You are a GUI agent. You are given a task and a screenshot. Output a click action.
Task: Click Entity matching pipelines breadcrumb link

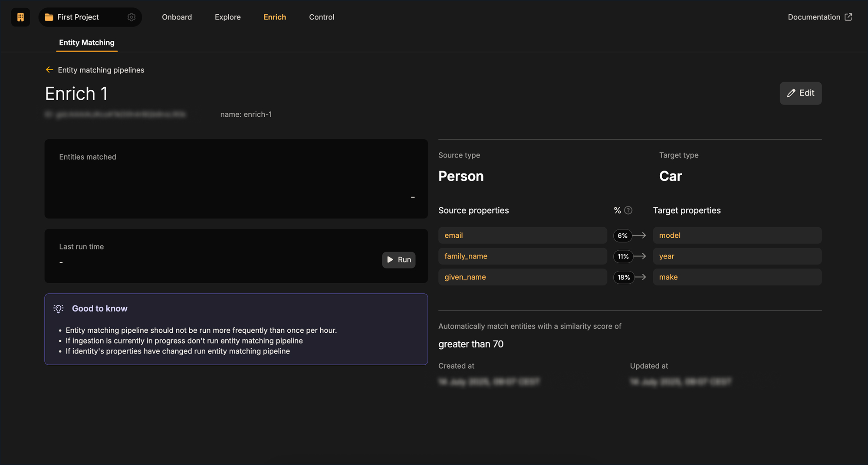click(101, 70)
